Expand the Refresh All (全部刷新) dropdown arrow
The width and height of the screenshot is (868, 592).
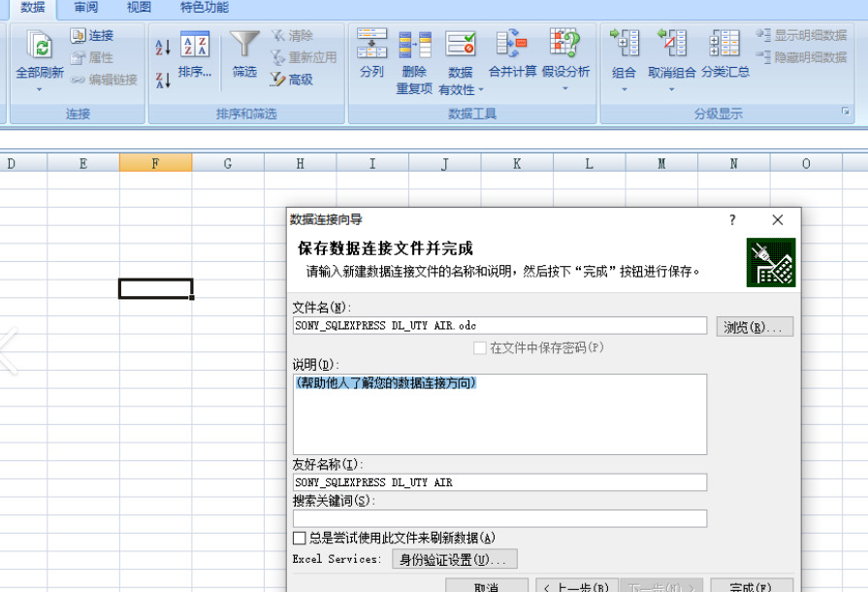click(40, 89)
